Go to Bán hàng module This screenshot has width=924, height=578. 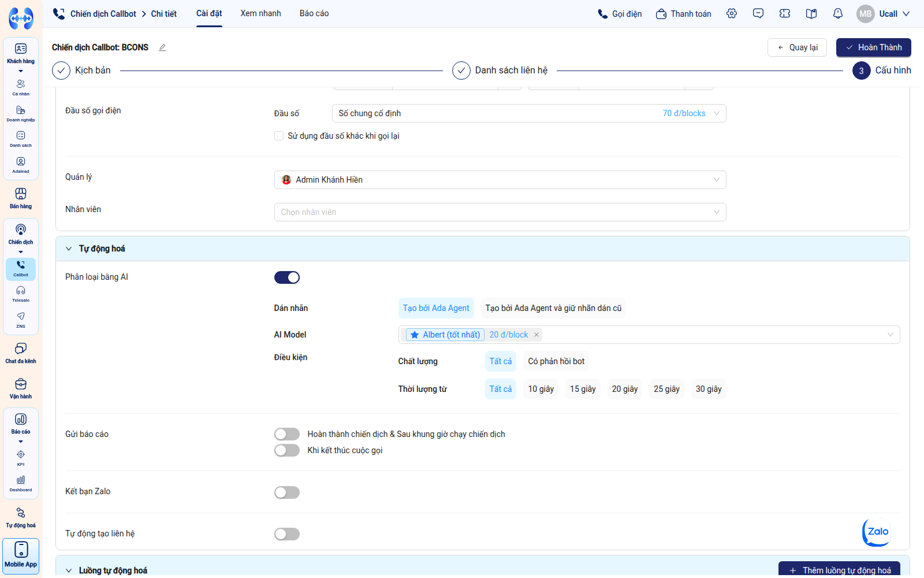coord(21,198)
